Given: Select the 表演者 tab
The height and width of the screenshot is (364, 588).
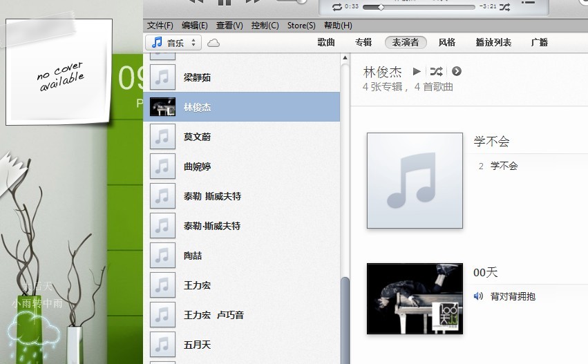Looking at the screenshot, I should tap(406, 42).
